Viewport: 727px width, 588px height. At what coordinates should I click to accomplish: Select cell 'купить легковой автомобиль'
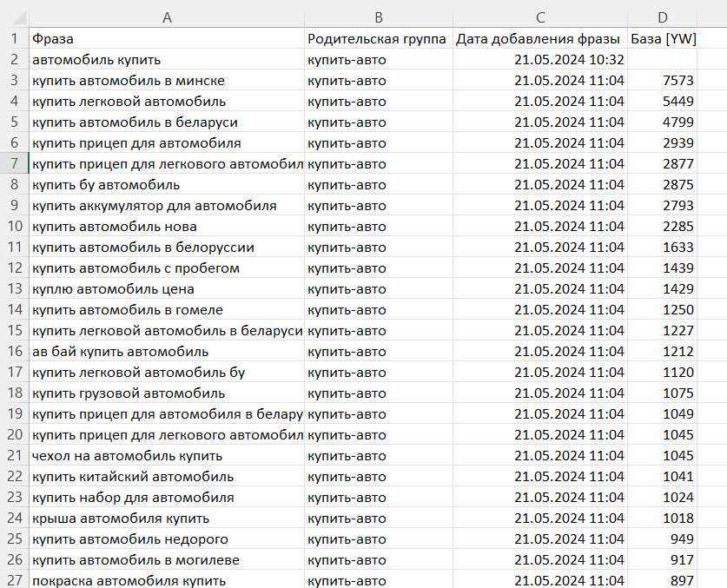[167, 101]
